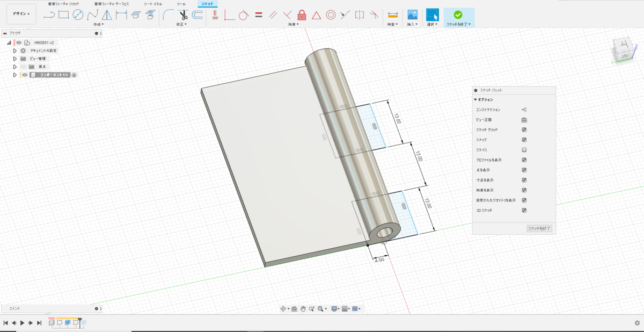Click the settings gear at bottom right
Viewport: 644px width, 332px height.
(x=637, y=323)
